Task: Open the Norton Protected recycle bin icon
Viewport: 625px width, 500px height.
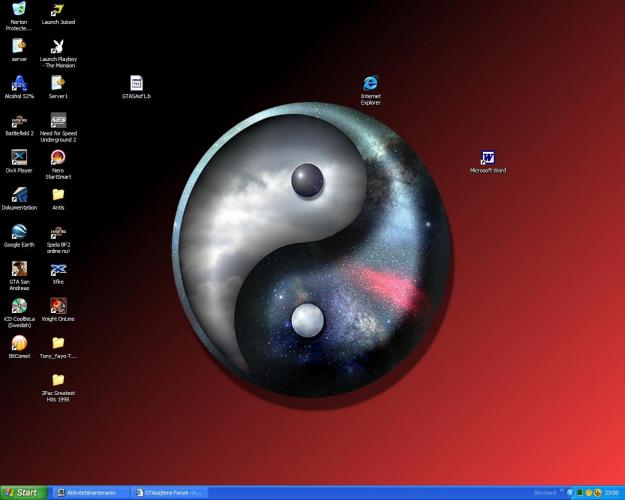Action: point(19,10)
